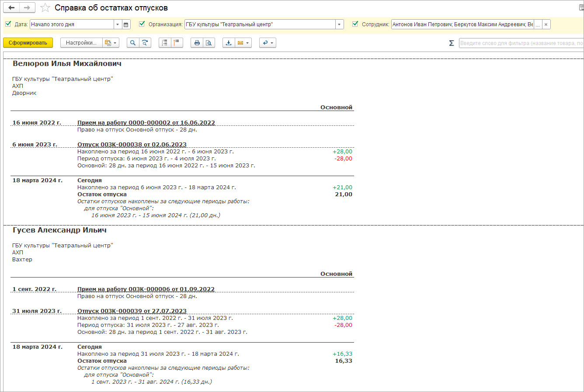Screen dimensions: 584x392
Task: Click the Сотрудник field listing employees
Action: (462, 24)
